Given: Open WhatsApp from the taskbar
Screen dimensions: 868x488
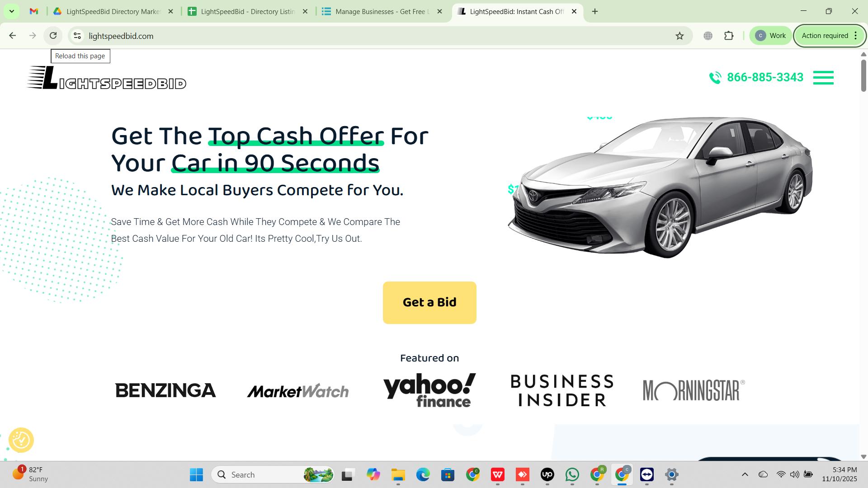Looking at the screenshot, I should coord(572,474).
